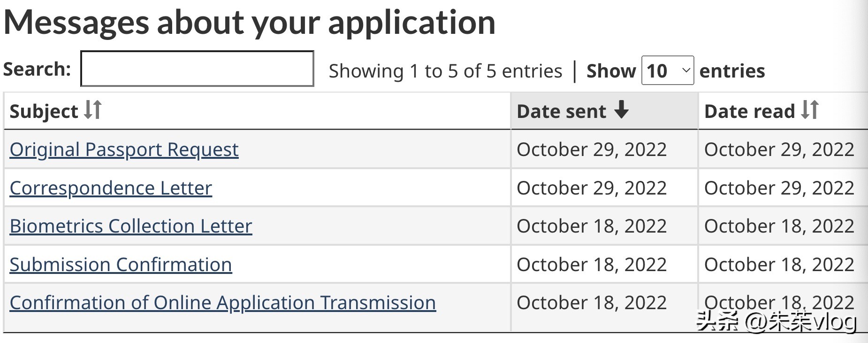This screenshot has height=343, width=868.
Task: Open the Original Passport Request message
Action: [x=124, y=149]
